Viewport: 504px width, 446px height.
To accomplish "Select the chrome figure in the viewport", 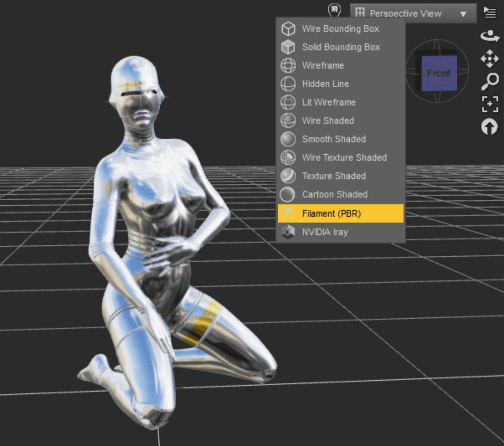I will pos(147,211).
